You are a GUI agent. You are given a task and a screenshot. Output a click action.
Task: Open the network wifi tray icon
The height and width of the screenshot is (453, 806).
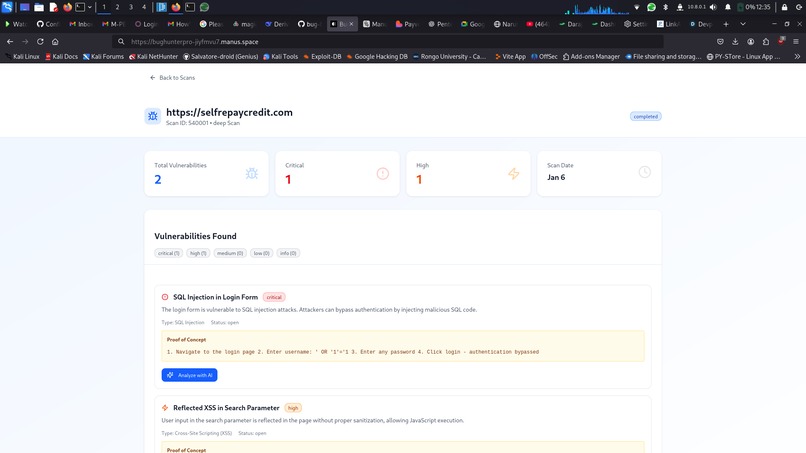[637, 7]
